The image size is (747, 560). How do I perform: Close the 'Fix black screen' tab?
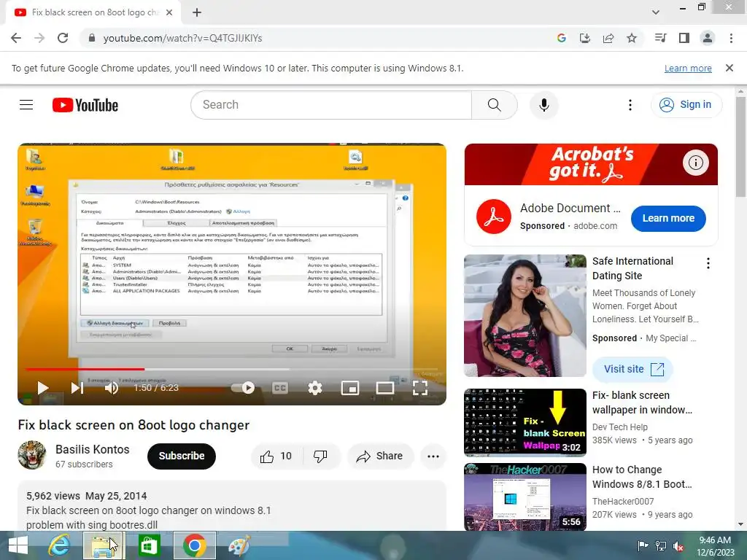(169, 12)
